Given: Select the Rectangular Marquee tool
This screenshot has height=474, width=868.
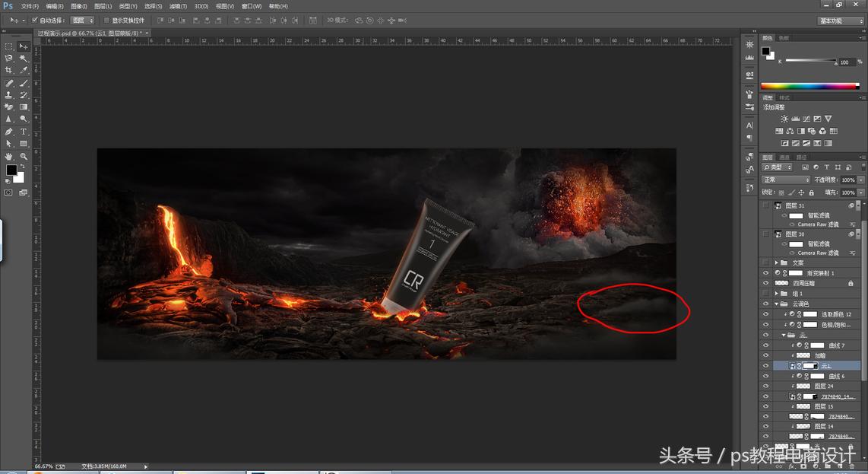Looking at the screenshot, I should coord(9,46).
